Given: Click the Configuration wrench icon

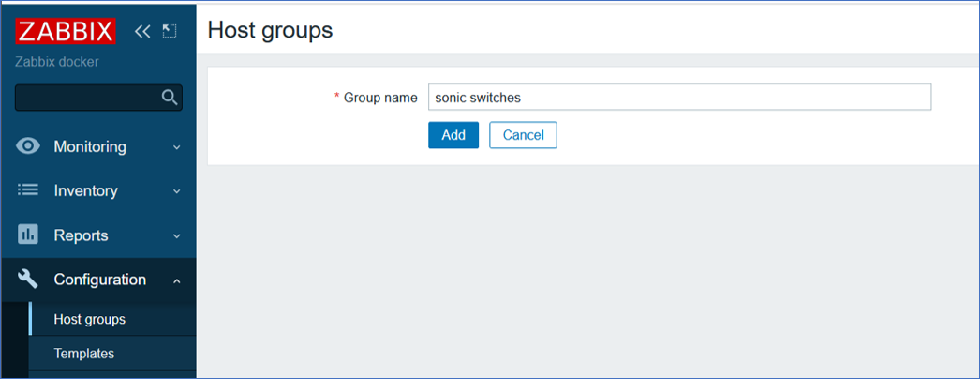Looking at the screenshot, I should point(27,279).
